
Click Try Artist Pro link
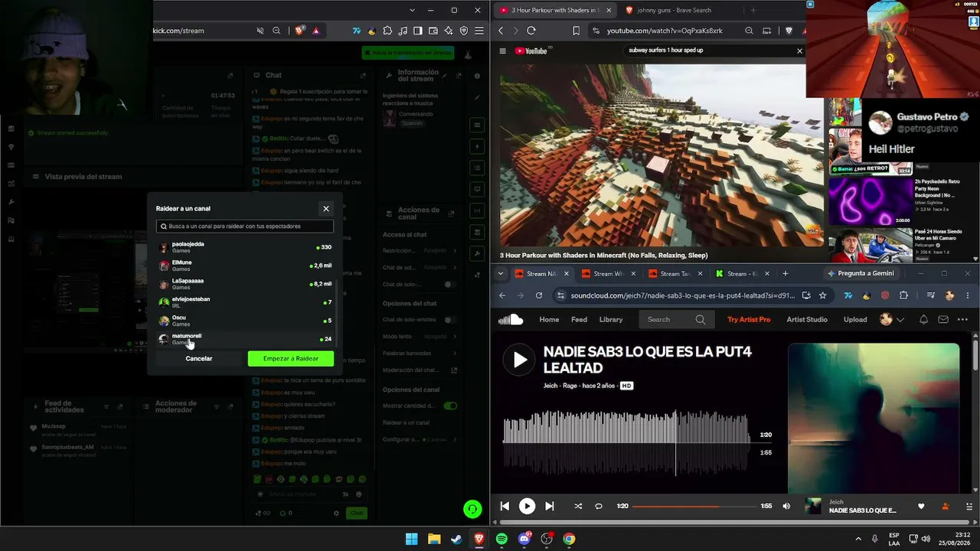point(749,319)
